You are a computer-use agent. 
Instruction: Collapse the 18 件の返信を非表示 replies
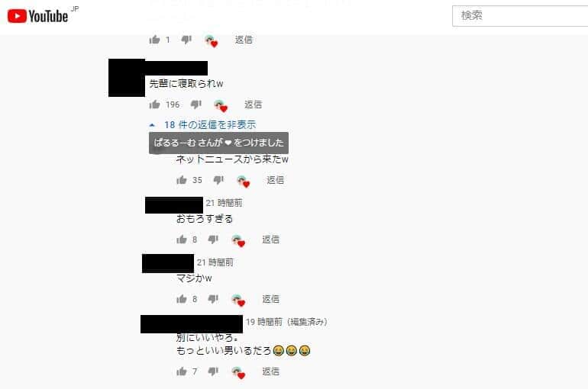(x=210, y=124)
